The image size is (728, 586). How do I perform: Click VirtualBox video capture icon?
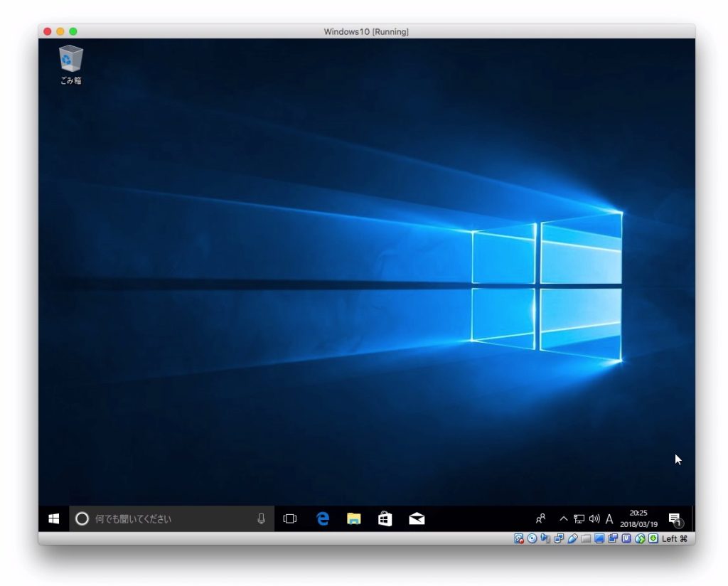tap(613, 538)
